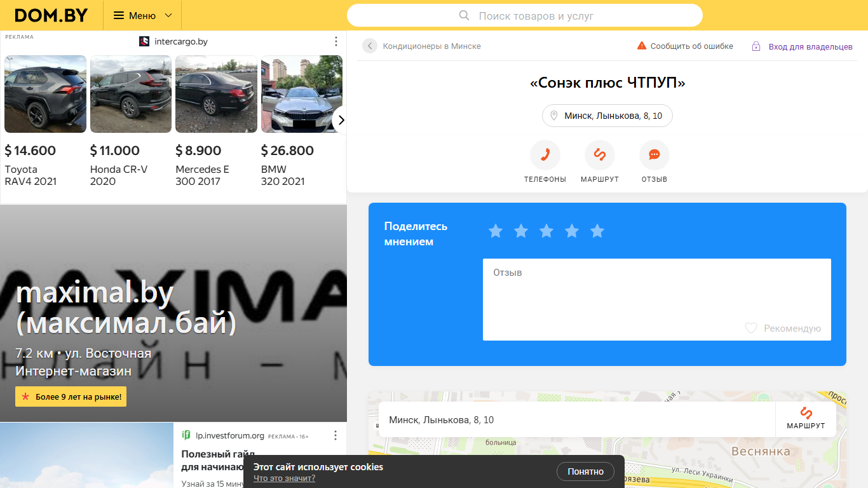Viewport: 868px width, 488px height.
Task: Click the padlock owner login icon
Action: point(756,46)
